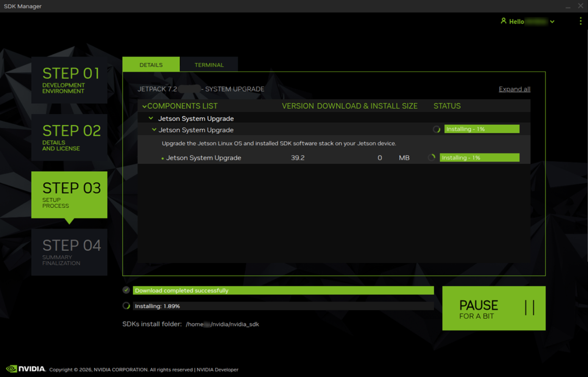Click the Installing - 1% bar in the 39.2 row
The height and width of the screenshot is (377, 588).
point(479,157)
